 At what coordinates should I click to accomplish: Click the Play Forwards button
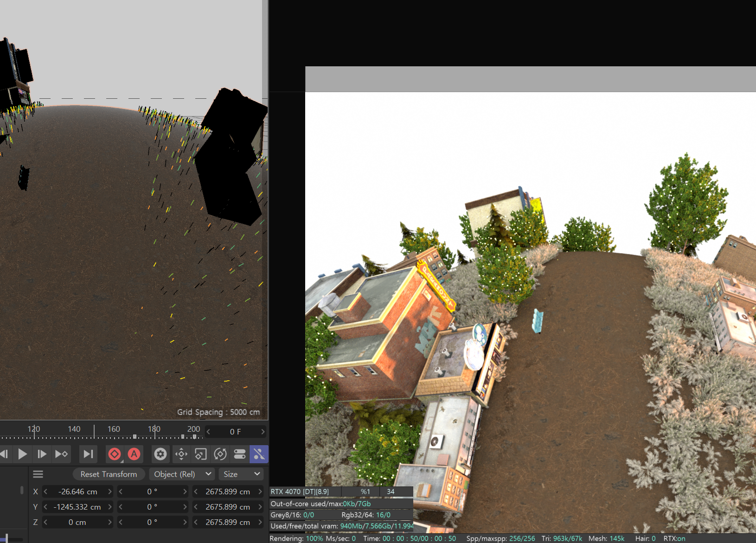point(22,454)
